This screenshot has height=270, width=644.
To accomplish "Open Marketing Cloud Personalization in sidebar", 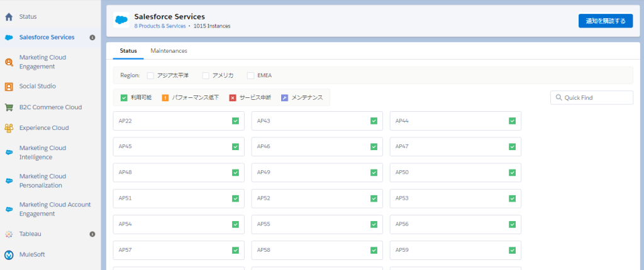I will click(43, 181).
